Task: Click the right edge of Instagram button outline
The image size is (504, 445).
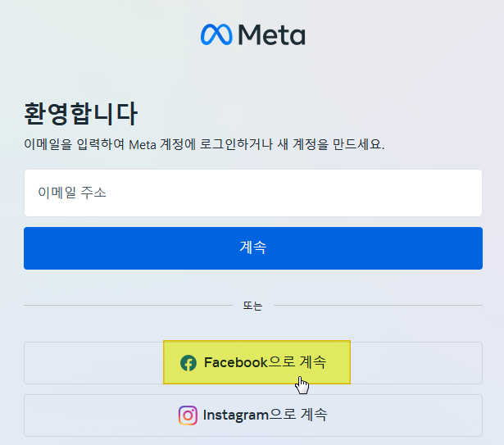Action: pyautogui.click(x=482, y=415)
